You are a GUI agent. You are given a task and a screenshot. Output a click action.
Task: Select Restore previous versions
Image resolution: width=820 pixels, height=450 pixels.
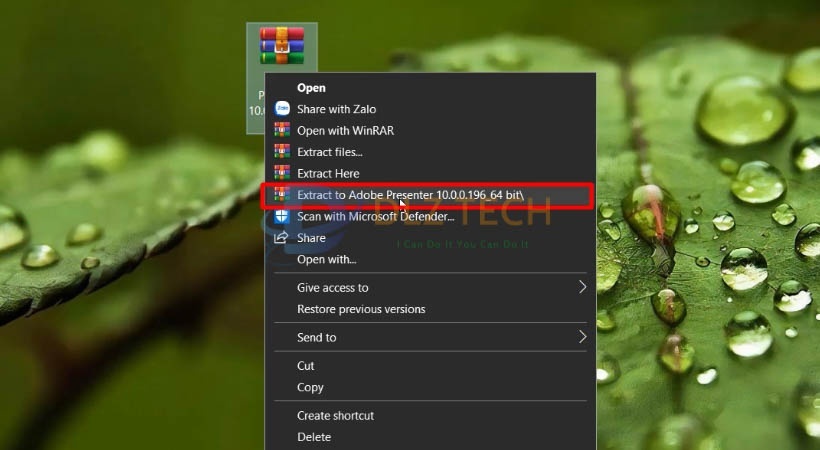[361, 309]
